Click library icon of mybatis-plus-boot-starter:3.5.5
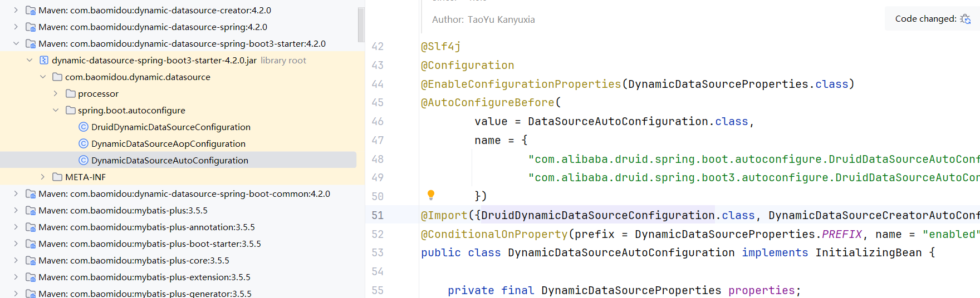The image size is (980, 298). tap(31, 244)
